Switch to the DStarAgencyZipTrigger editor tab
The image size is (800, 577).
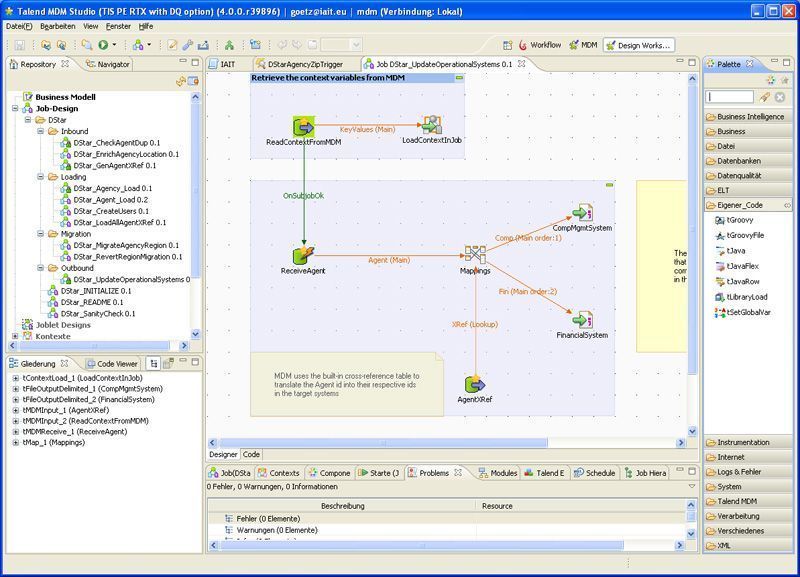tap(300, 64)
